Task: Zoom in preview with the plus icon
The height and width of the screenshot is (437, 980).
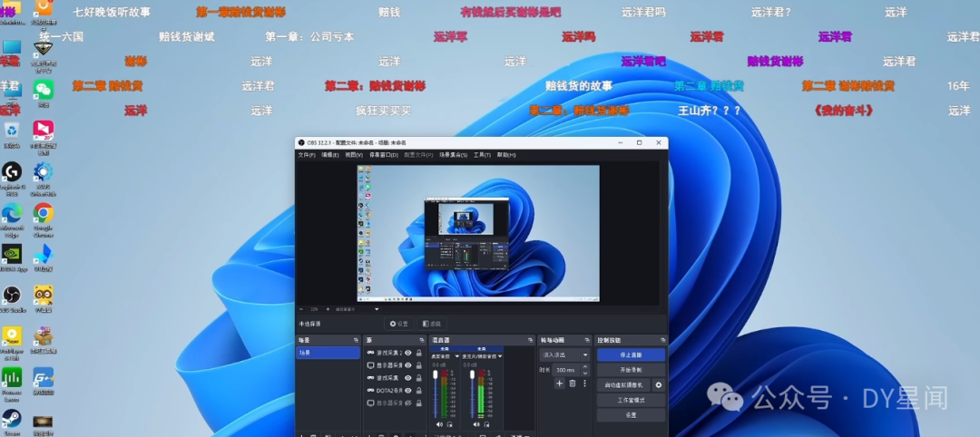Action: tap(328, 309)
